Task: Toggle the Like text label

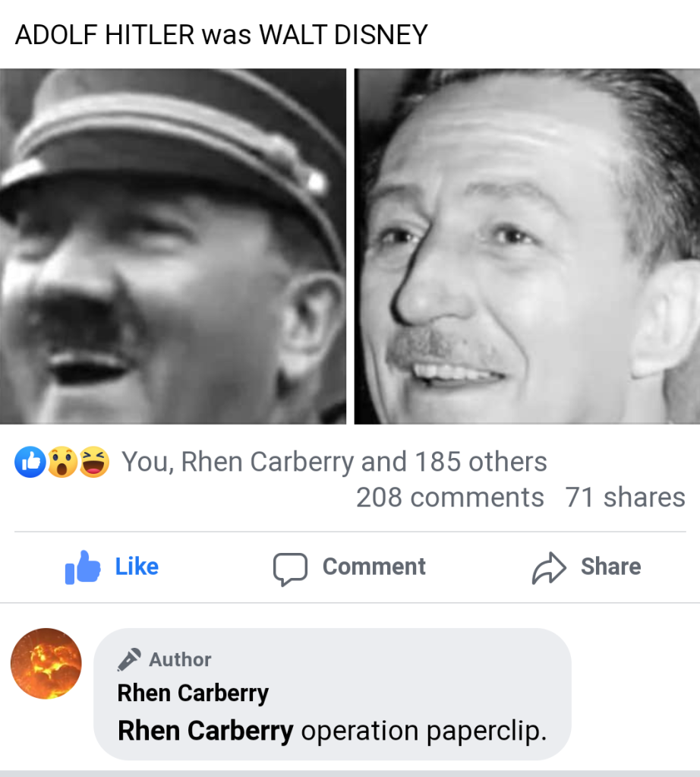Action: [x=137, y=567]
